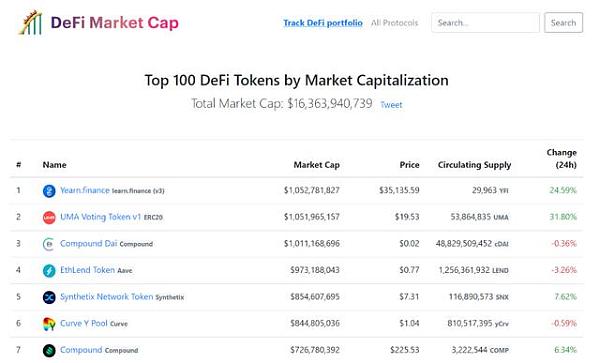This screenshot has width=600, height=363.
Task: Click the EthLend Token icon
Action: pyautogui.click(x=49, y=270)
